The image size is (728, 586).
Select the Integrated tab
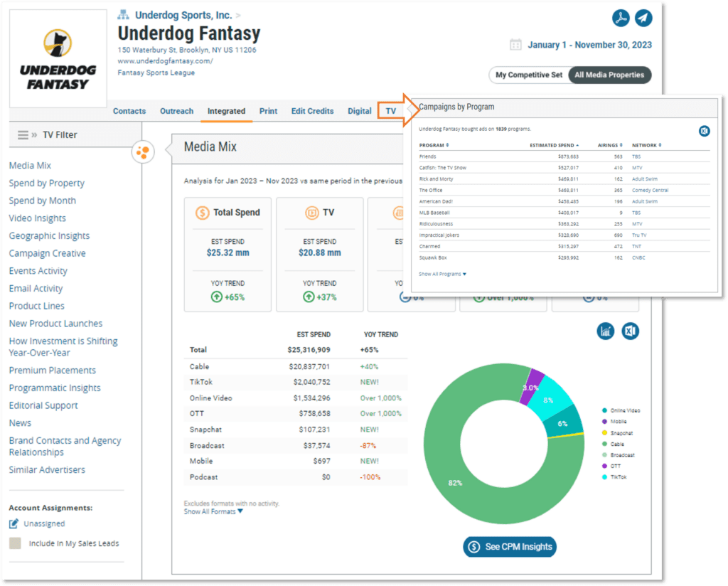coord(226,111)
